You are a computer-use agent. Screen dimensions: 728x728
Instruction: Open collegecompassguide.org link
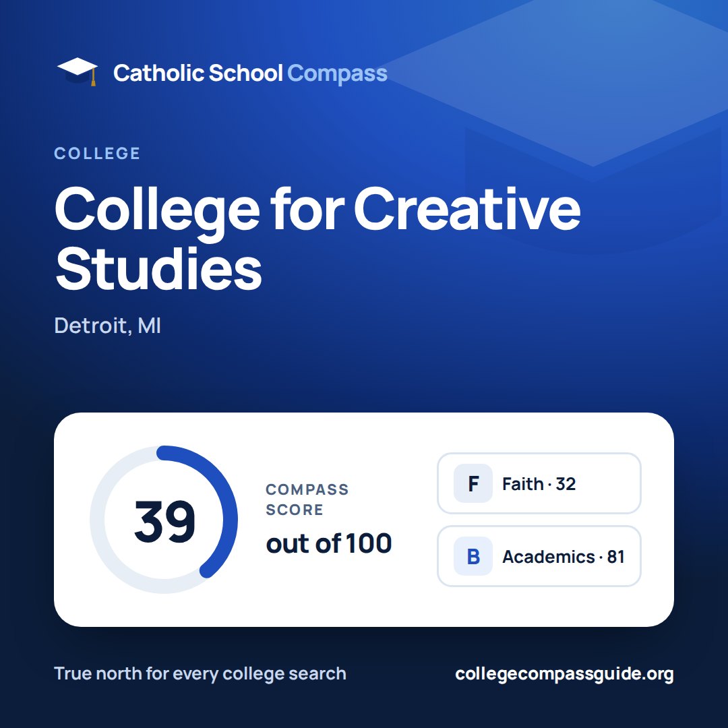click(x=564, y=673)
